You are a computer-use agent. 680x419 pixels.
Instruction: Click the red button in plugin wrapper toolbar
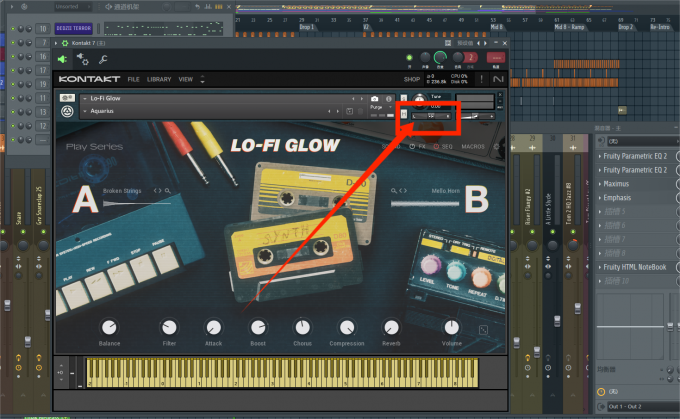(496, 57)
